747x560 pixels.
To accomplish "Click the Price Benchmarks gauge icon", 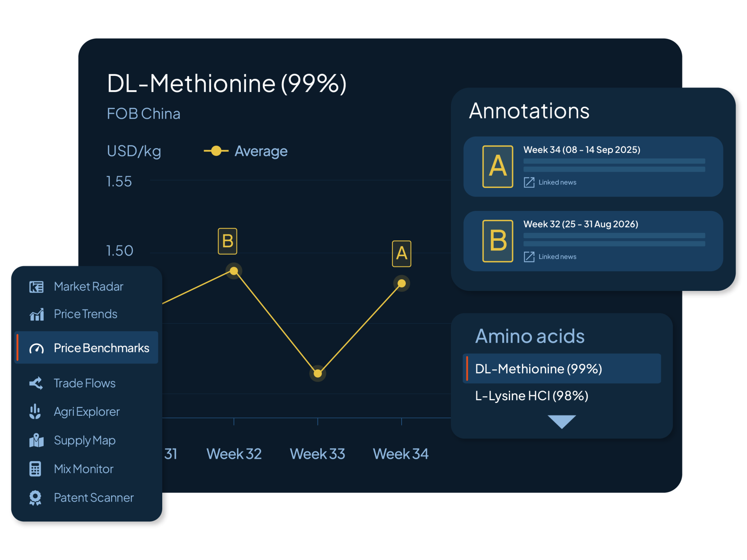I will [x=36, y=348].
